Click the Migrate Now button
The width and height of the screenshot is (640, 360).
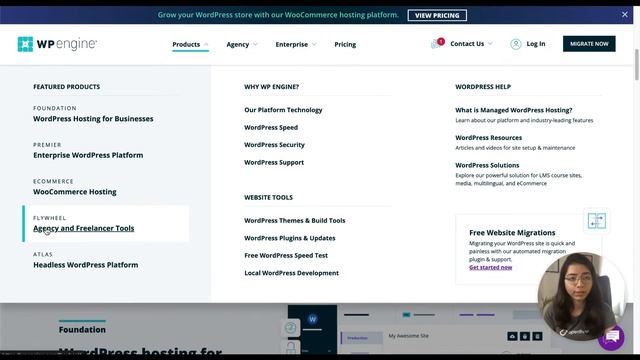tap(589, 44)
